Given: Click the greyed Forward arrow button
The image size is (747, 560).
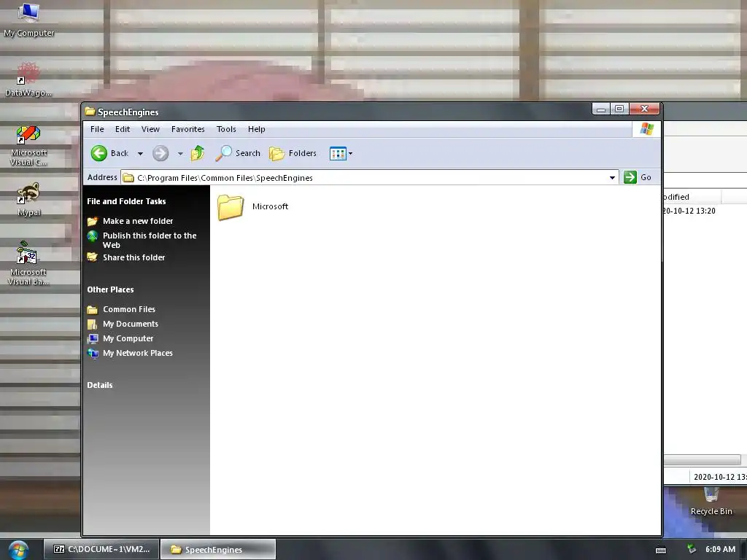Looking at the screenshot, I should tap(160, 153).
